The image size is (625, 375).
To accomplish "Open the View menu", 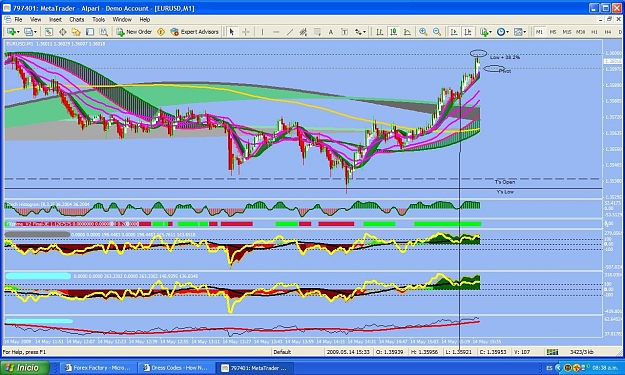I will point(35,20).
